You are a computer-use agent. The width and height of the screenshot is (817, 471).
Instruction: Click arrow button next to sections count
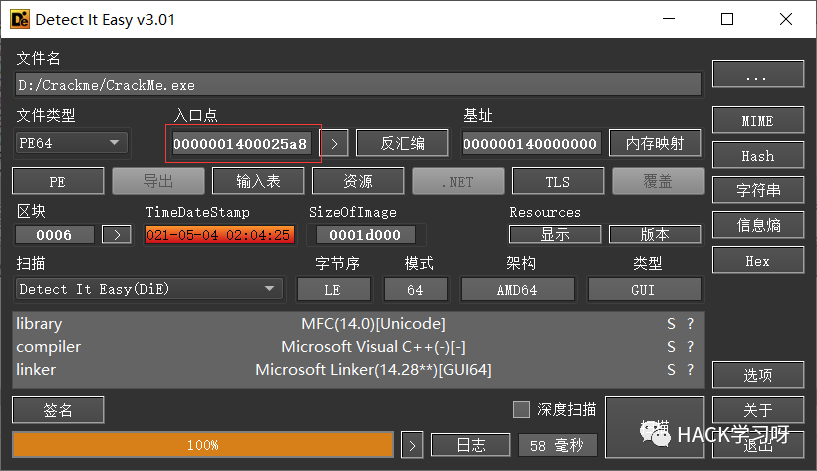tap(117, 234)
